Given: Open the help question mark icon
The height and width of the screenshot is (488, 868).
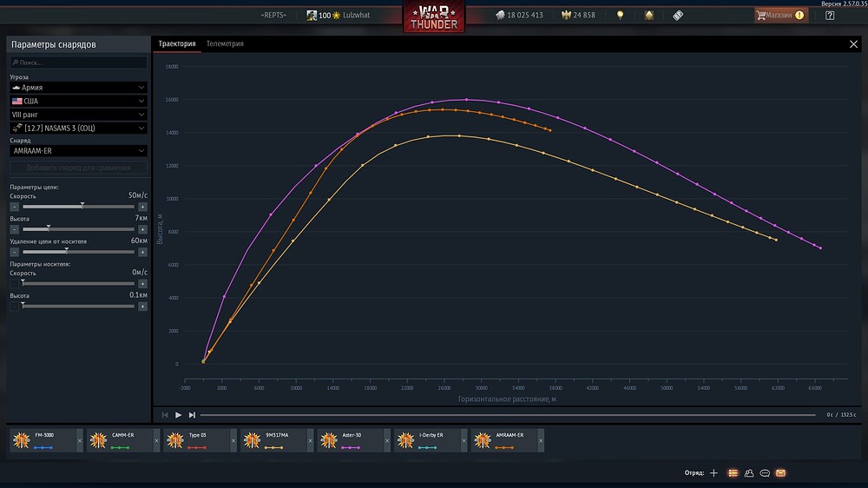Looking at the screenshot, I should [830, 16].
